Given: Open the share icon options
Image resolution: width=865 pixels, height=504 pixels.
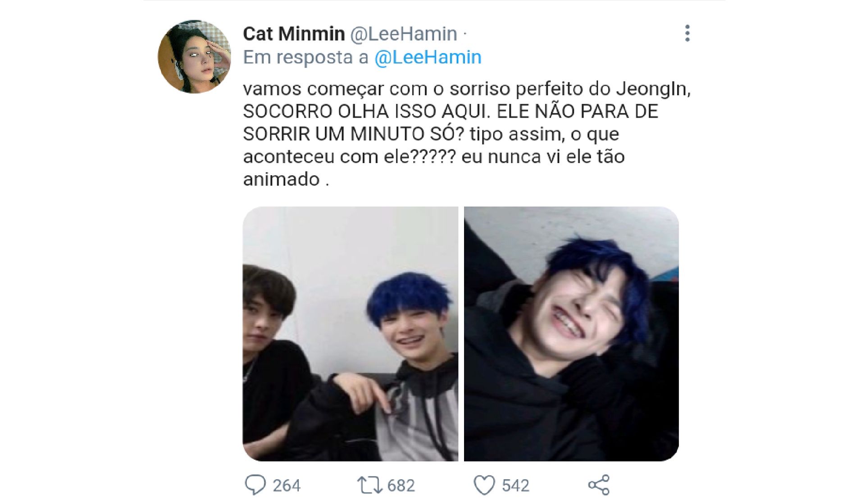Looking at the screenshot, I should (599, 485).
